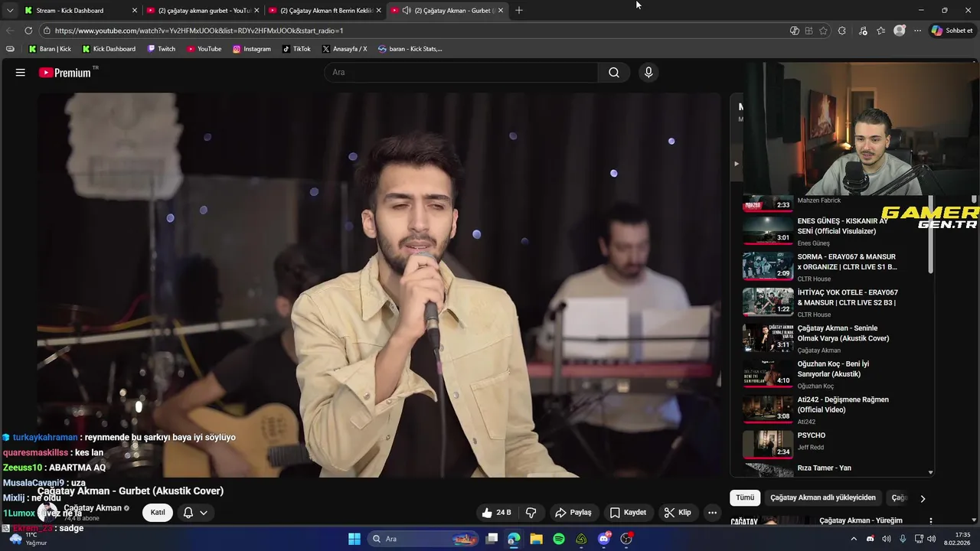Share the video using Paylaş
The image size is (980, 551).
(x=573, y=513)
